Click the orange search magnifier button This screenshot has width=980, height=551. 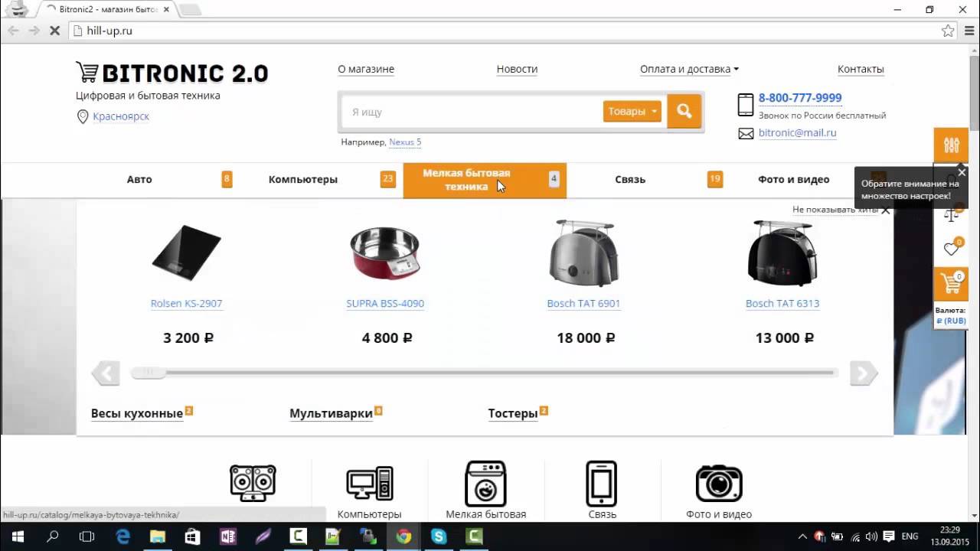tap(684, 112)
